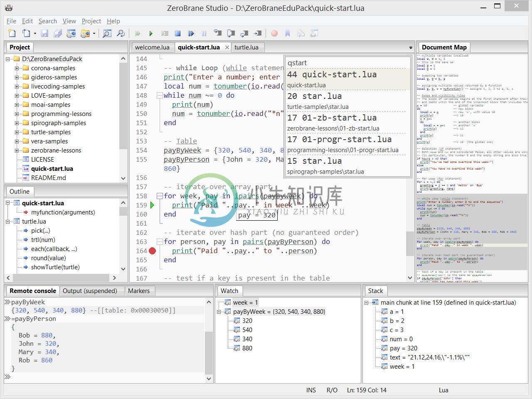Collapse the code fold at line 158
The image size is (532, 399).
tap(159, 196)
